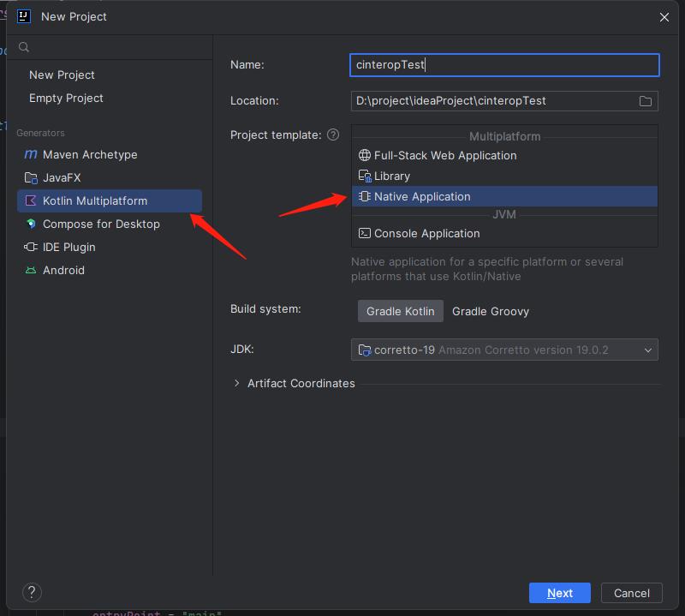Browse for location with folder icon

pyautogui.click(x=646, y=101)
